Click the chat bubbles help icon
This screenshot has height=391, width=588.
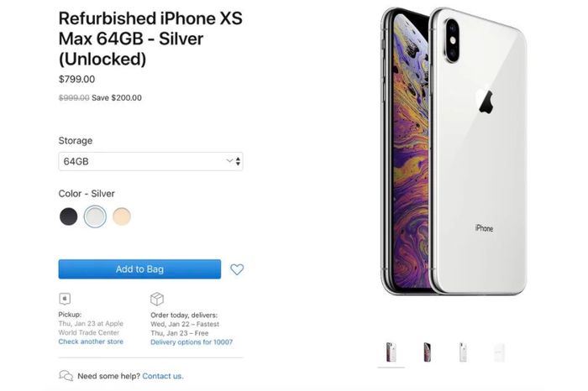pos(66,375)
